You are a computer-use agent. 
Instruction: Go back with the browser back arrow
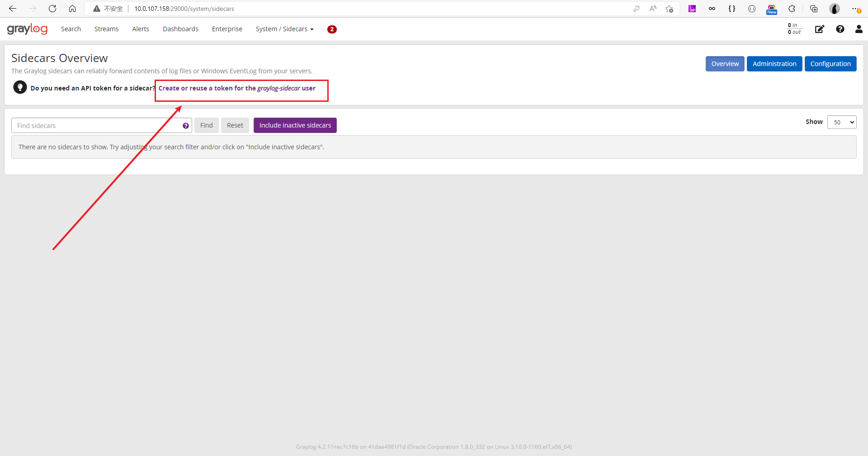[x=13, y=9]
